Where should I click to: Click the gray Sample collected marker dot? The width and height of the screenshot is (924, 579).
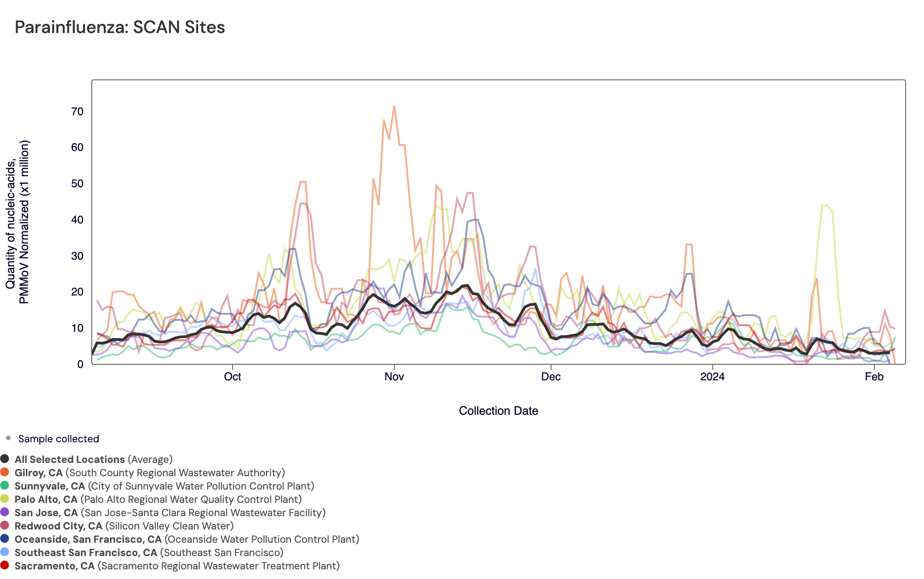tap(8, 439)
